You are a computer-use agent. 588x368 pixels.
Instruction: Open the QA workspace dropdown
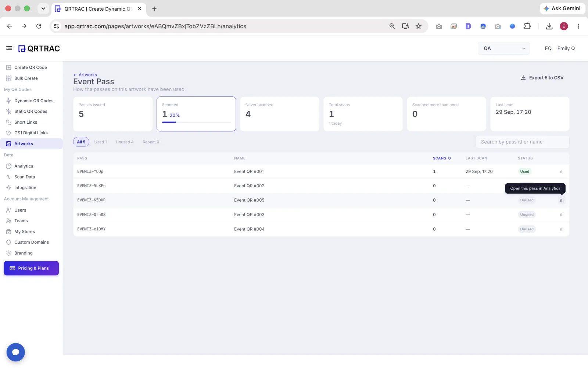point(504,48)
